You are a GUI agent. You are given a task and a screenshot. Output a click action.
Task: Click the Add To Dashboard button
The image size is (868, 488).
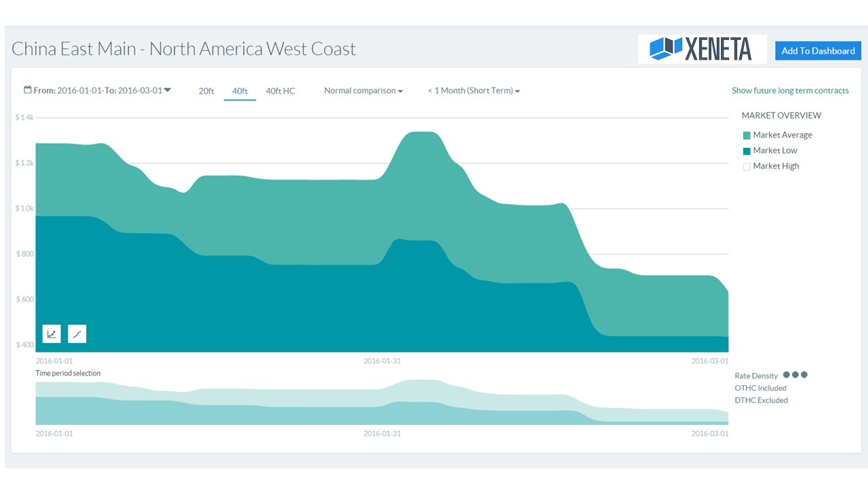pos(818,51)
